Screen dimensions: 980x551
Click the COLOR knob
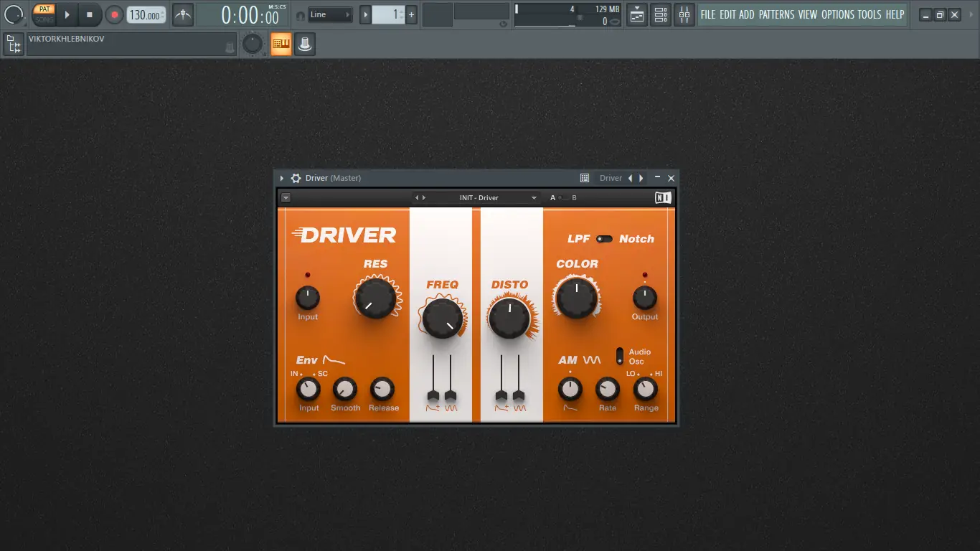pyautogui.click(x=577, y=298)
